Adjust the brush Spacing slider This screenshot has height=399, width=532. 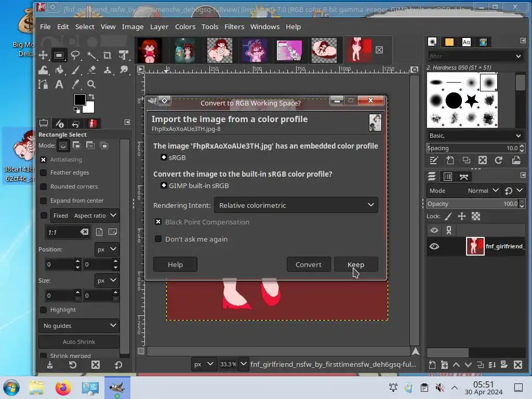472,148
